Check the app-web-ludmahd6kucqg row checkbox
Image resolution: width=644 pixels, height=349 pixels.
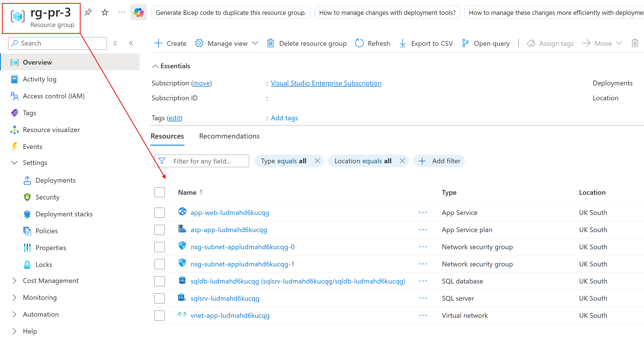[x=159, y=213]
